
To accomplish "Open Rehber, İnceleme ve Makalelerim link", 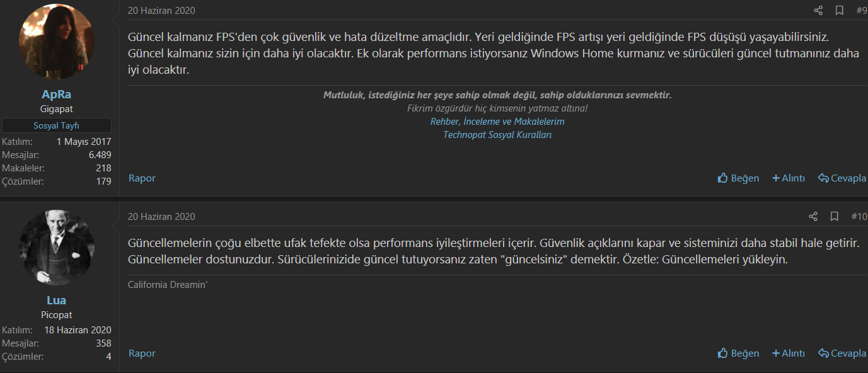I will click(x=497, y=122).
